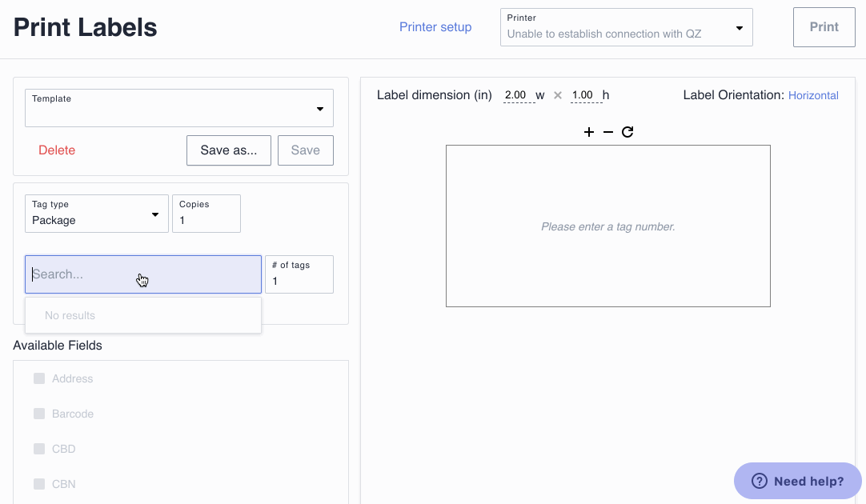The width and height of the screenshot is (866, 504).
Task: Zoom in label preview with plus icon
Action: pos(589,132)
